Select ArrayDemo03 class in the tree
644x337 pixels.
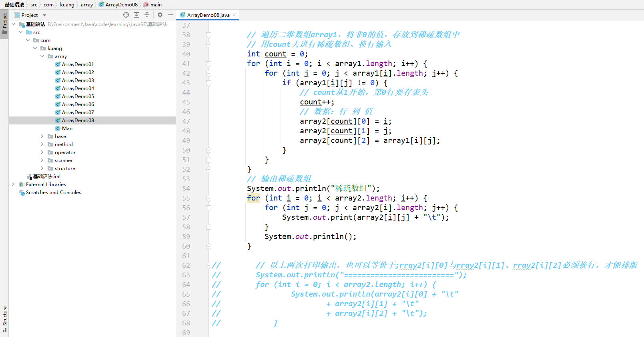(x=78, y=80)
